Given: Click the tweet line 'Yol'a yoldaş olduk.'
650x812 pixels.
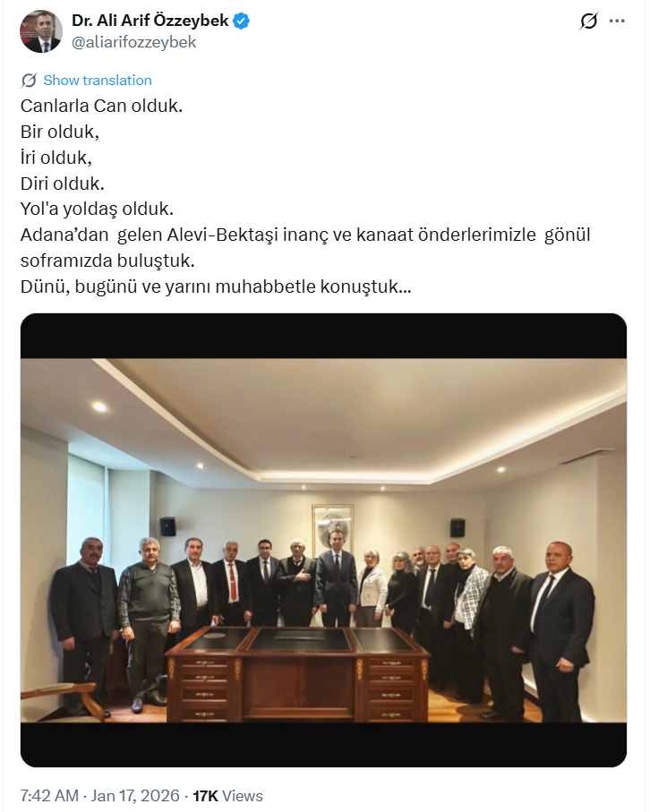Looking at the screenshot, I should pyautogui.click(x=97, y=209).
